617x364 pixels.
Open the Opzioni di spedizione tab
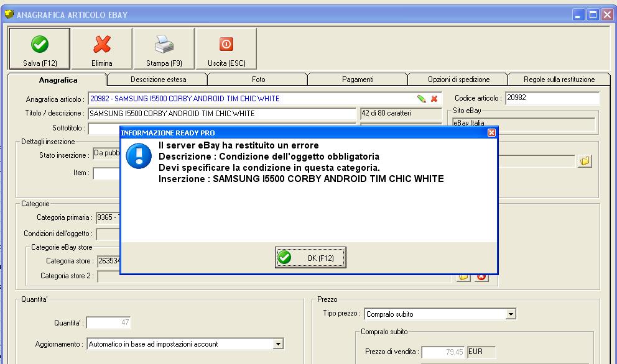pyautogui.click(x=458, y=80)
